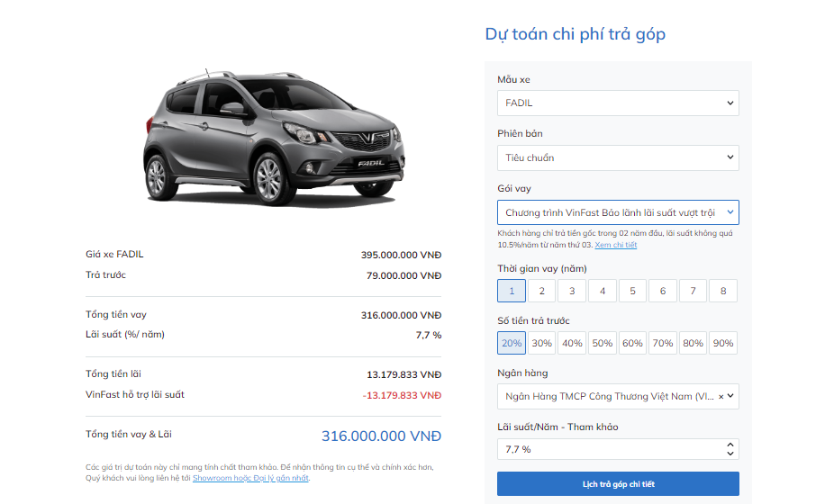Viewport: 825px width, 504px height.
Task: Click the VinFast hỗ trợ lãi suất label
Action: coord(135,394)
